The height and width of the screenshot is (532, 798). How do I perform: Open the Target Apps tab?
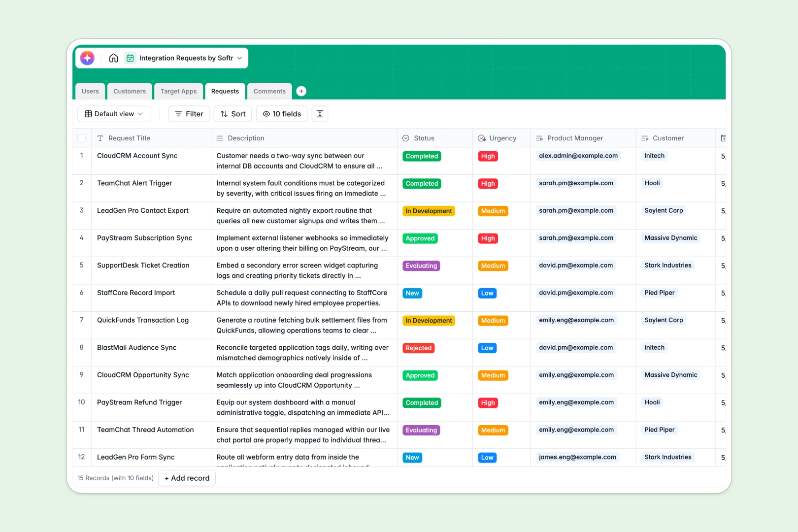(x=178, y=91)
